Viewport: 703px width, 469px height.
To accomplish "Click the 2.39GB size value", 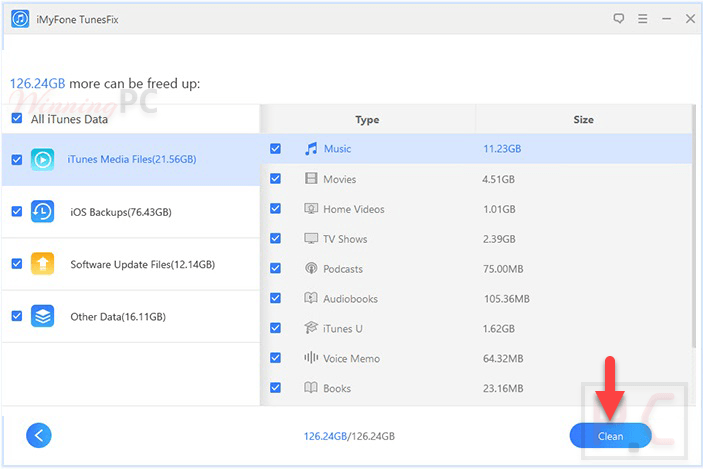I will coord(499,239).
